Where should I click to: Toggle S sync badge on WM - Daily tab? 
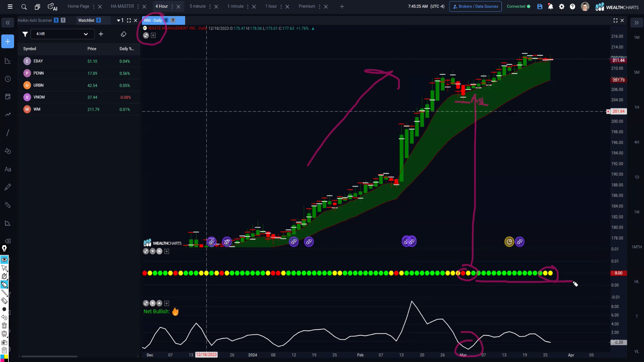166,20
